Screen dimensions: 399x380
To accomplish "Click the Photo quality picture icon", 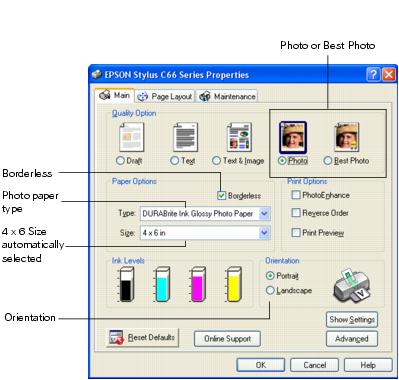I will tap(293, 137).
